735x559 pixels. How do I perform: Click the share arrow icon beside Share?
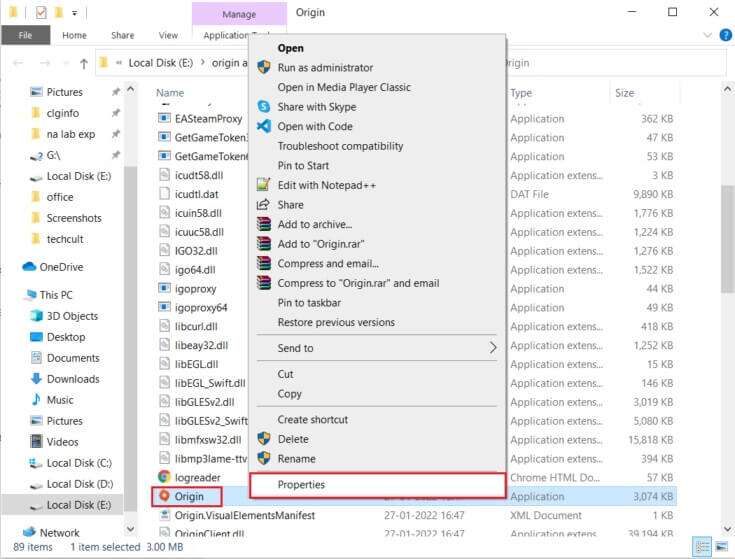pos(263,204)
